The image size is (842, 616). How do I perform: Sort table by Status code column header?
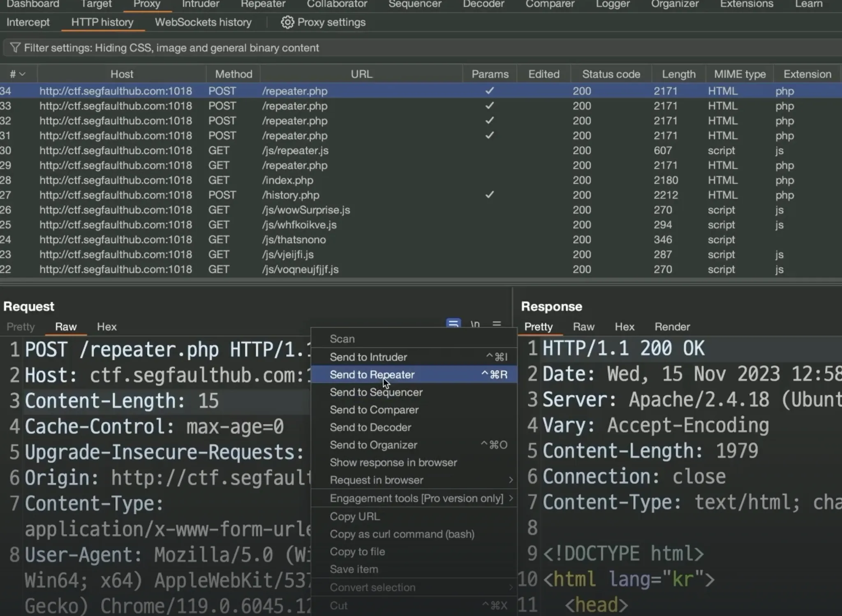pyautogui.click(x=611, y=74)
